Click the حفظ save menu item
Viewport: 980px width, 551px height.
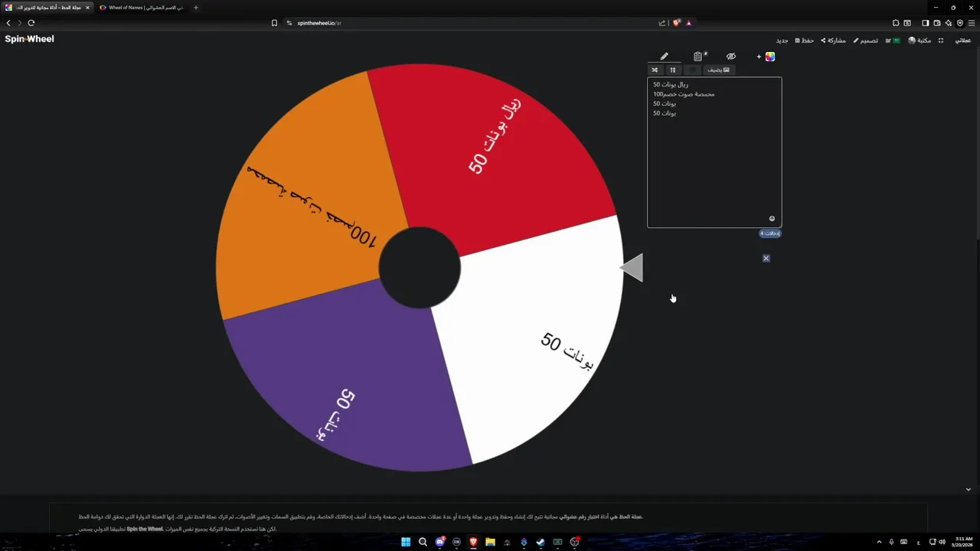[x=805, y=41]
